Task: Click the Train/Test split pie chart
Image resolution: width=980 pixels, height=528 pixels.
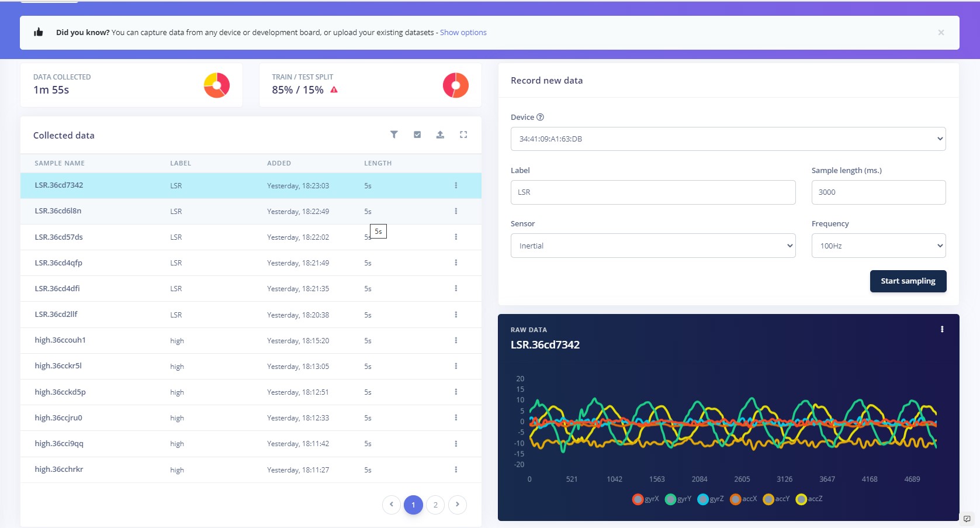Action: (x=456, y=85)
